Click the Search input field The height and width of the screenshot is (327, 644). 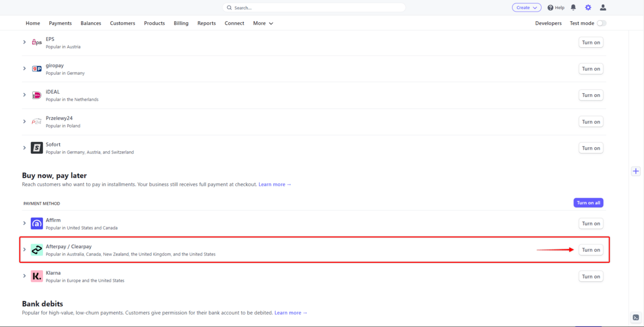tap(314, 8)
